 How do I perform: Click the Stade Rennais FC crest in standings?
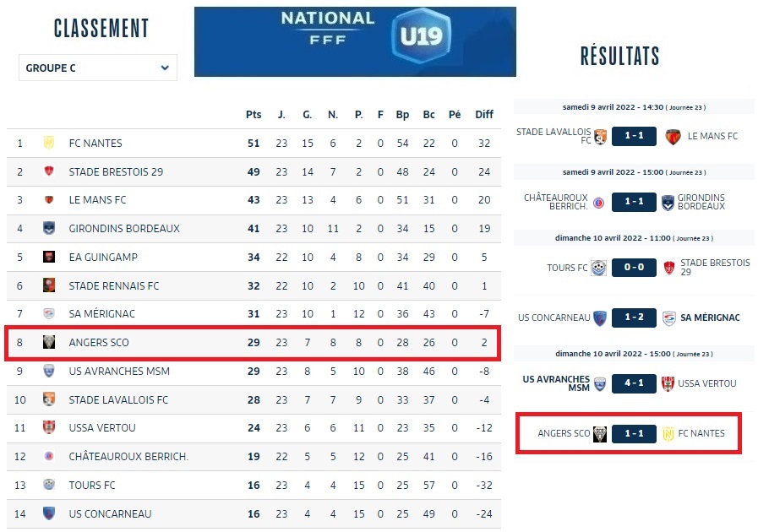[x=49, y=285]
